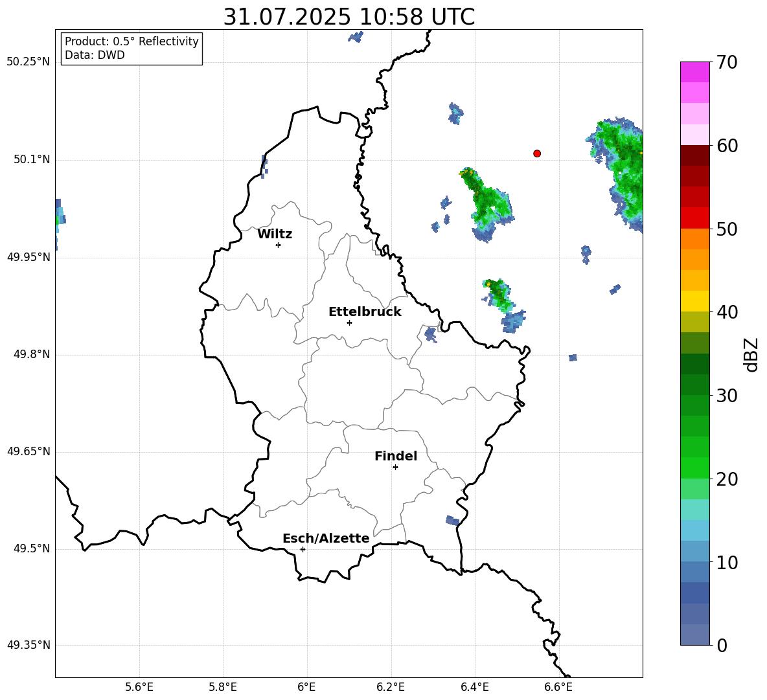This screenshot has height=700, width=767.
Task: Click the Wiltz station cross marker
Action: pyautogui.click(x=279, y=245)
